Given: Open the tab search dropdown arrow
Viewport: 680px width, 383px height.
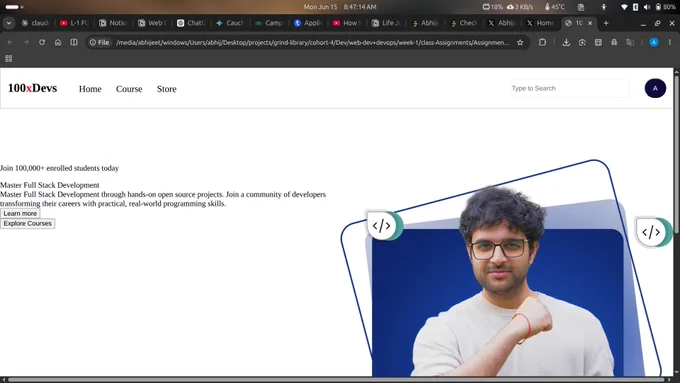Looking at the screenshot, I should tap(9, 23).
